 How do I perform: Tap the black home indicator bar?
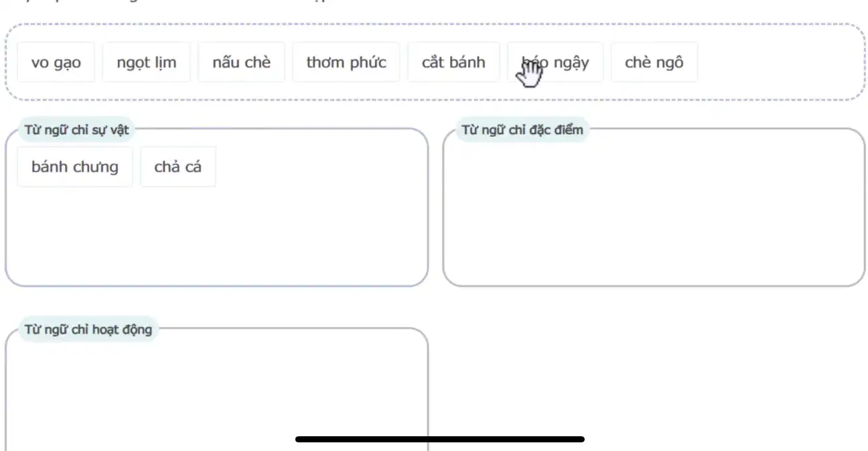pos(440,439)
